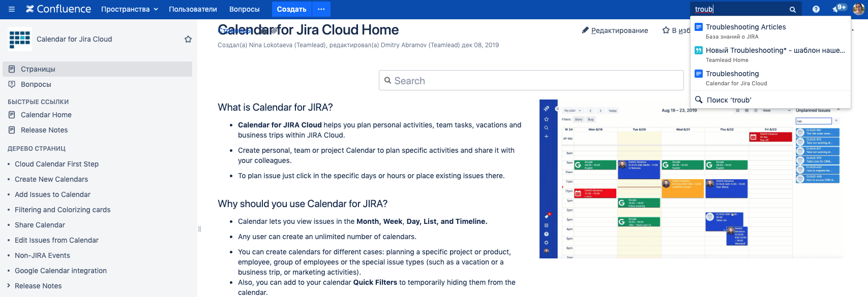
Task: Open the Google Calendar integration page
Action: coord(61,271)
